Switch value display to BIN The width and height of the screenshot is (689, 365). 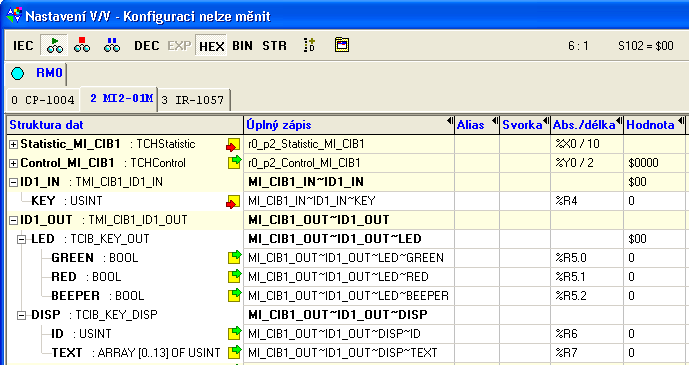coord(242,46)
